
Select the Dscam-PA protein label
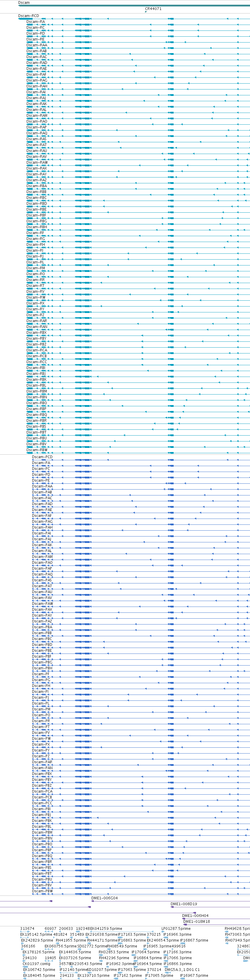[x=41, y=463]
